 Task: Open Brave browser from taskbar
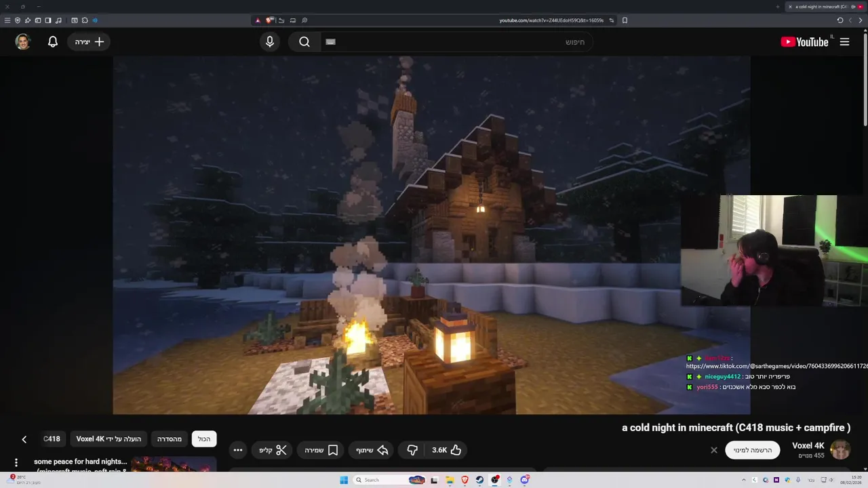[465, 480]
